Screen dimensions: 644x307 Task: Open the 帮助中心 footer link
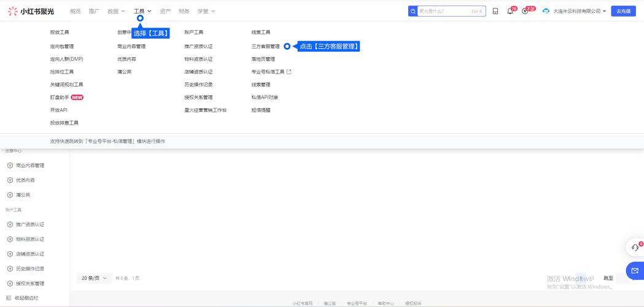(x=386, y=303)
